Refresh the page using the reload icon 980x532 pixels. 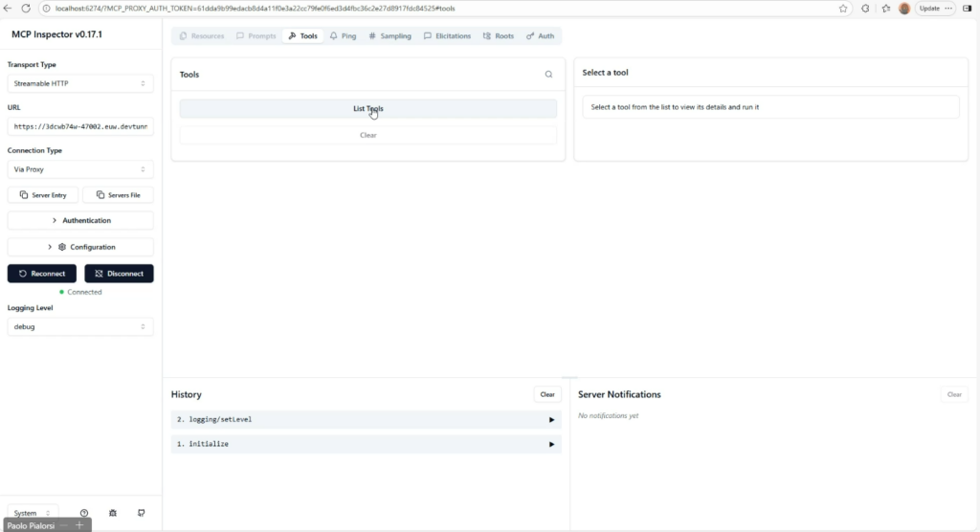click(x=25, y=8)
